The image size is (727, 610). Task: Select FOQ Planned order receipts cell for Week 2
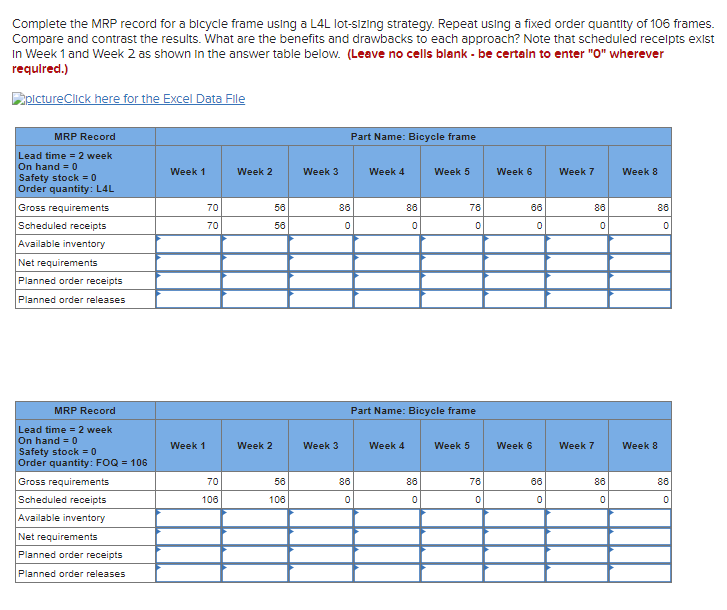click(255, 555)
